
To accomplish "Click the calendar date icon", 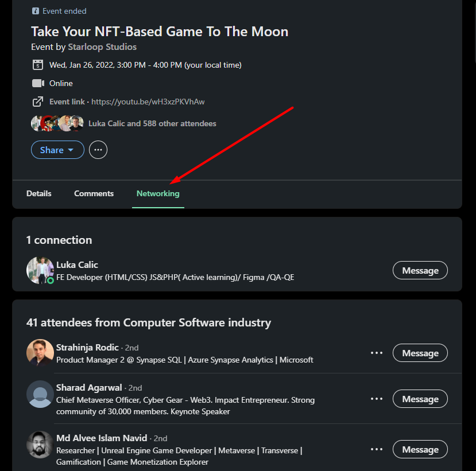I will pyautogui.click(x=38, y=65).
